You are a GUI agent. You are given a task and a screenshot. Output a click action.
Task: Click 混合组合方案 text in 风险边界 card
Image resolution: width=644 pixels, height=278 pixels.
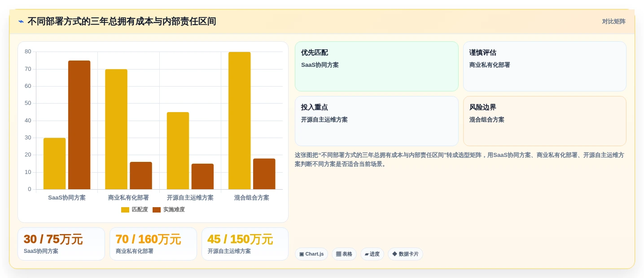pos(487,120)
